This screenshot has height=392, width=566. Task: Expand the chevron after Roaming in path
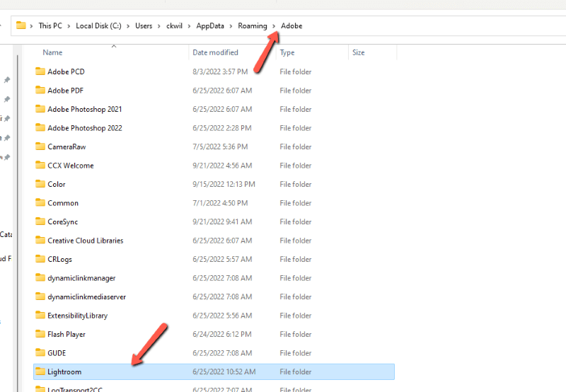coord(274,26)
